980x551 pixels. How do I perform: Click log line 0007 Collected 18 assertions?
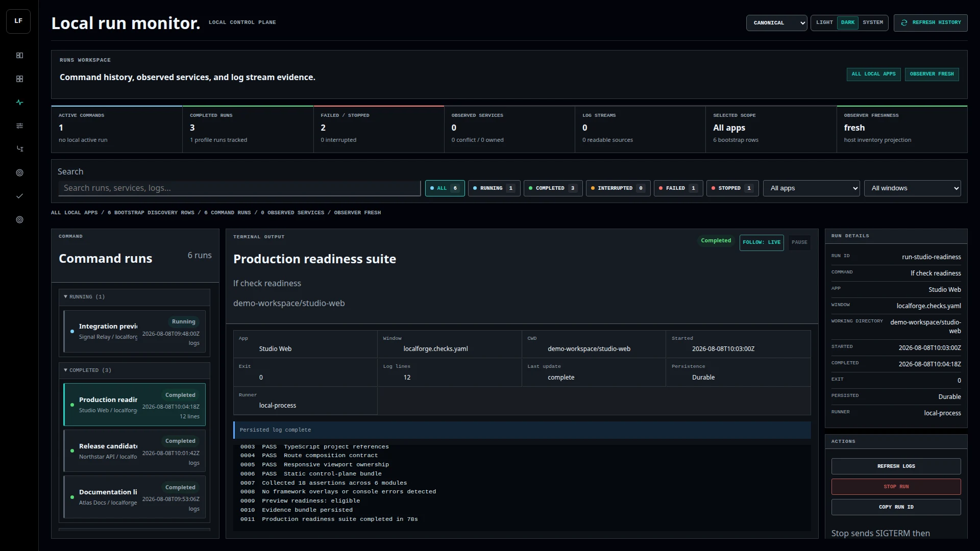tap(324, 483)
